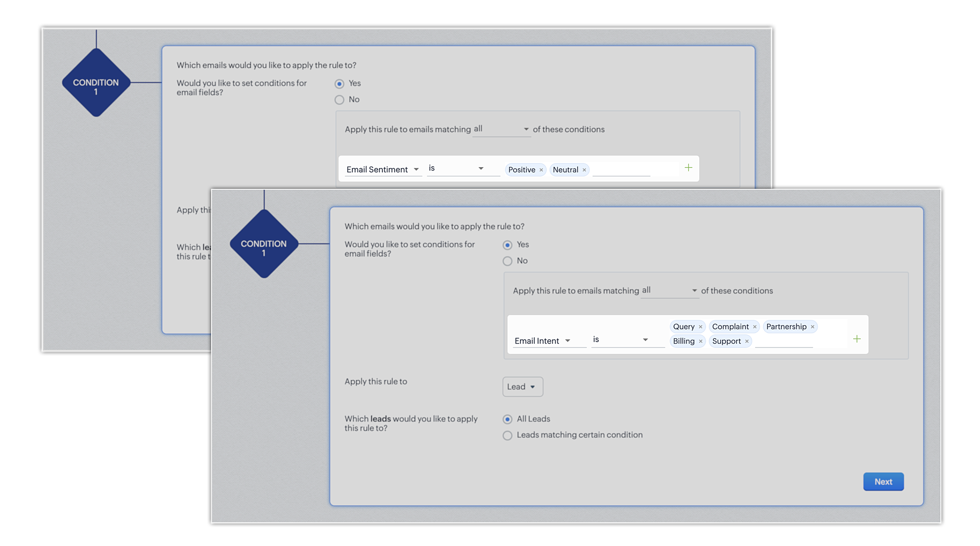
Task: Select No for email field conditions in front panel
Action: coord(508,261)
